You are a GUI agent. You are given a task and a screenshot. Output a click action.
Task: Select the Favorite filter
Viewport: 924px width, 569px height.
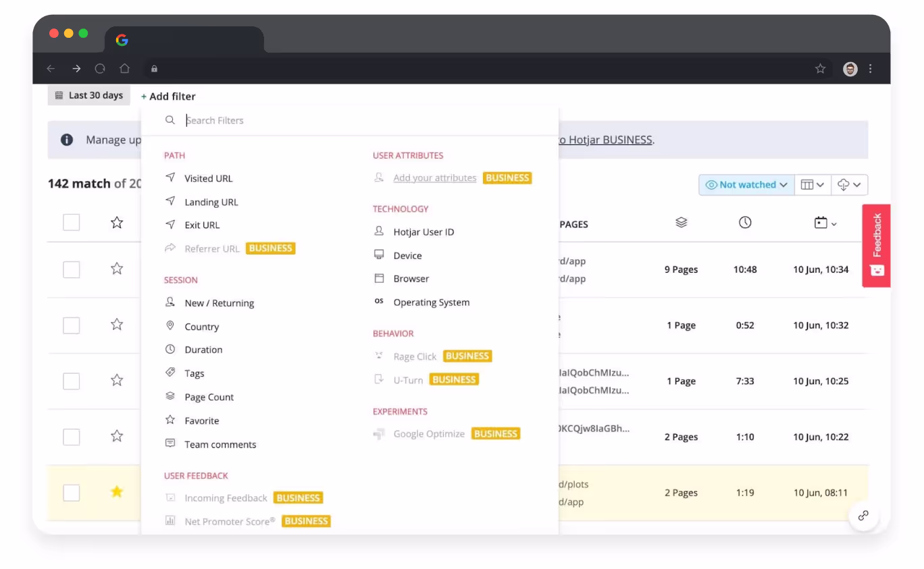click(201, 421)
